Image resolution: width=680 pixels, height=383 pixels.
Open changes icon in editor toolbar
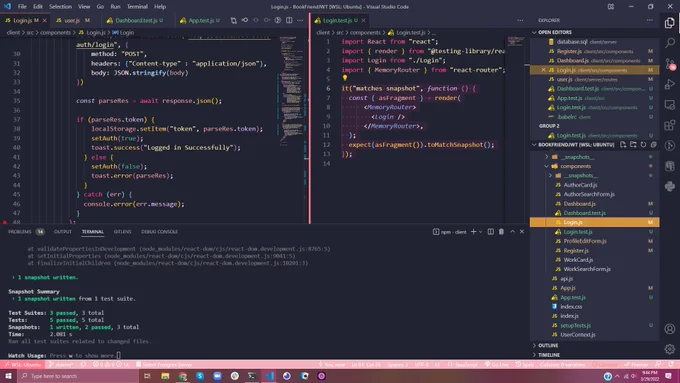click(x=234, y=20)
